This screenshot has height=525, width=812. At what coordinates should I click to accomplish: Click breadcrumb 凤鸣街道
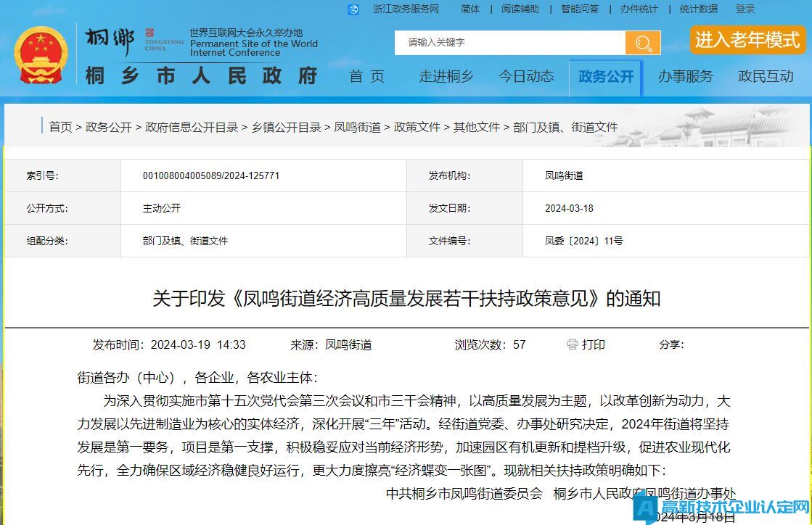(357, 127)
